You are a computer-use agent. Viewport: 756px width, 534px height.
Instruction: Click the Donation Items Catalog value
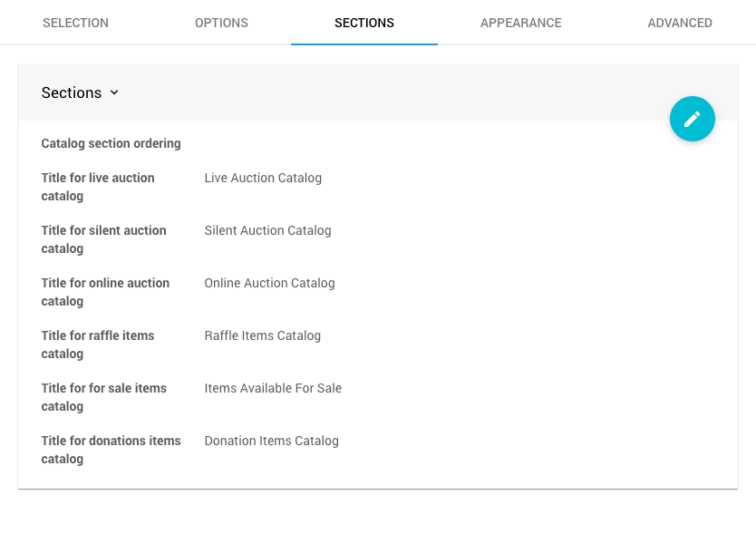coord(271,441)
